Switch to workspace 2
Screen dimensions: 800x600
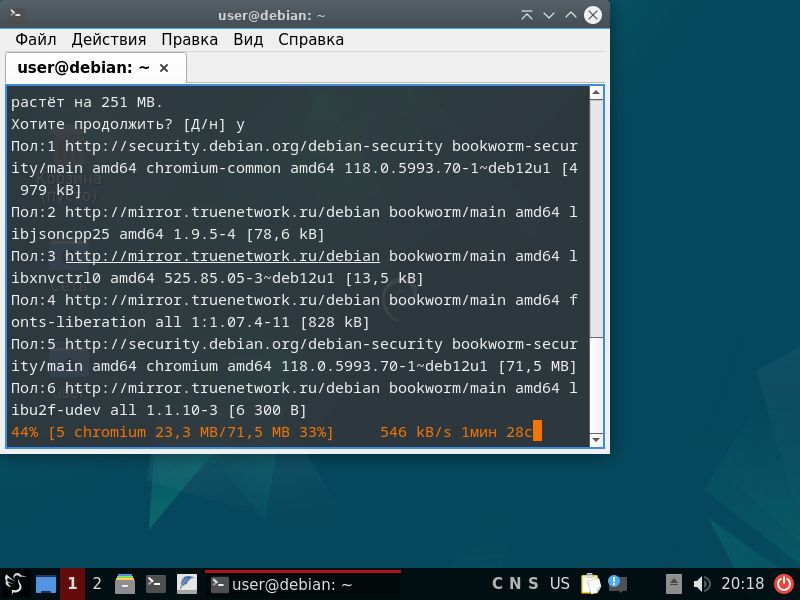click(97, 584)
